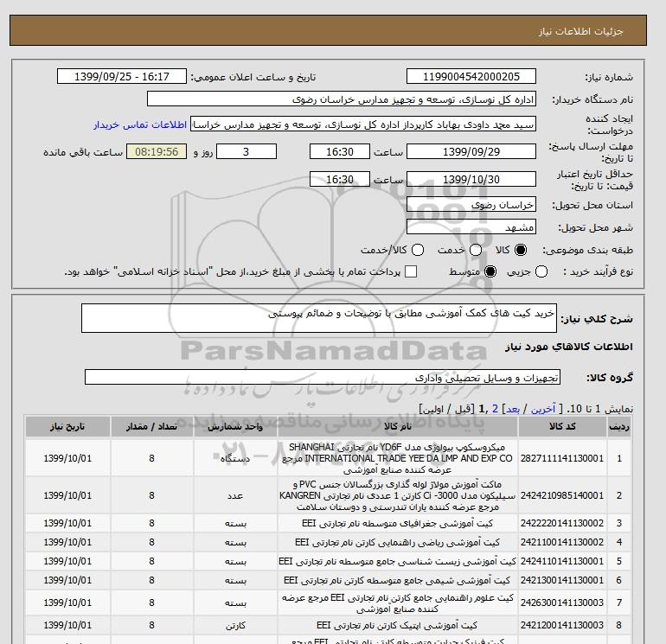This screenshot has width=666, height=644.
Task: Click the price validity date 1399/10/30
Action: click(x=471, y=179)
